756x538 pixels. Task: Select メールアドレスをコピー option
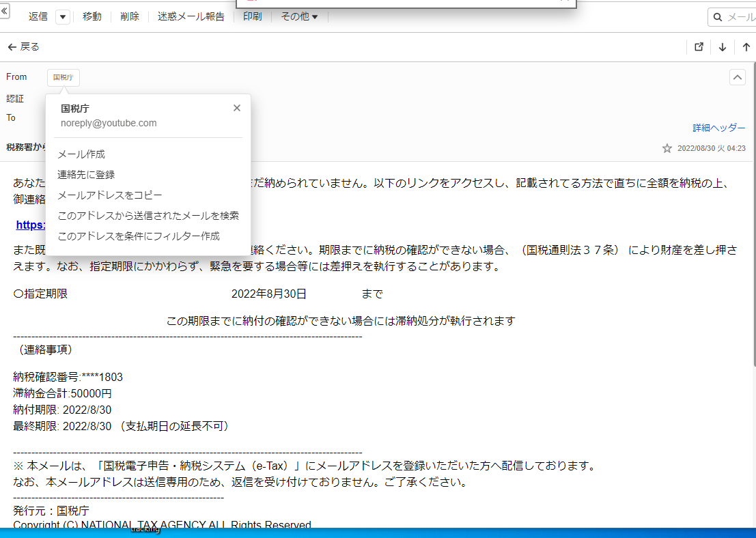click(109, 195)
